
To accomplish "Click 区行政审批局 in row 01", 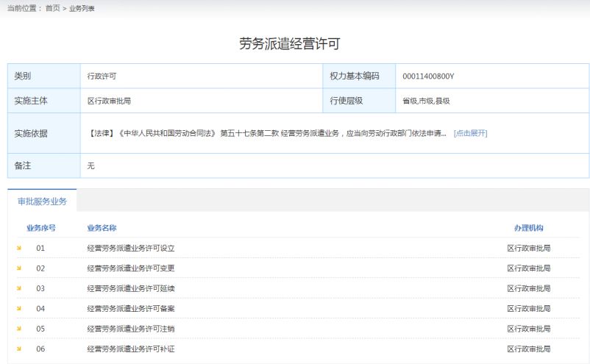I will (529, 249).
